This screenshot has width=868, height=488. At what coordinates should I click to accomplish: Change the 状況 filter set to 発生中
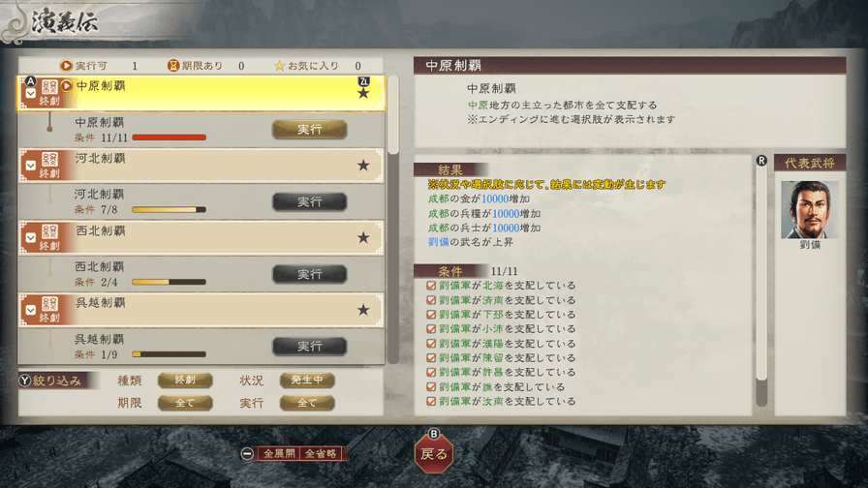(307, 381)
